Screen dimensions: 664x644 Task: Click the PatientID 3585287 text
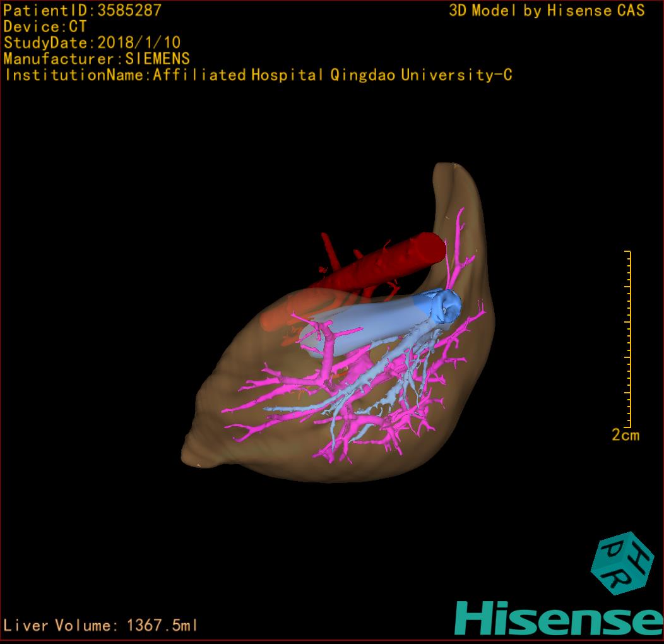(83, 10)
